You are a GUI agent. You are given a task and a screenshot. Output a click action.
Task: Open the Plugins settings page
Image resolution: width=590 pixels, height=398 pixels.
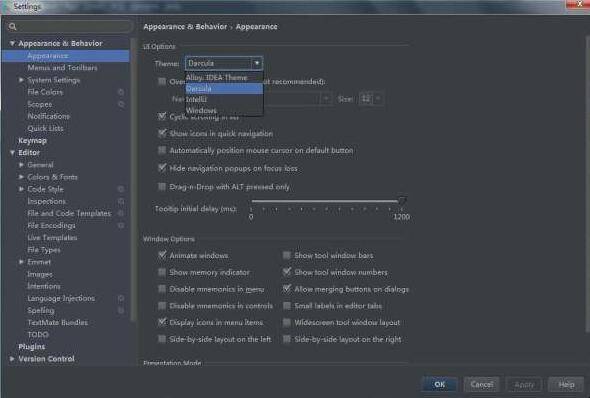pyautogui.click(x=32, y=346)
